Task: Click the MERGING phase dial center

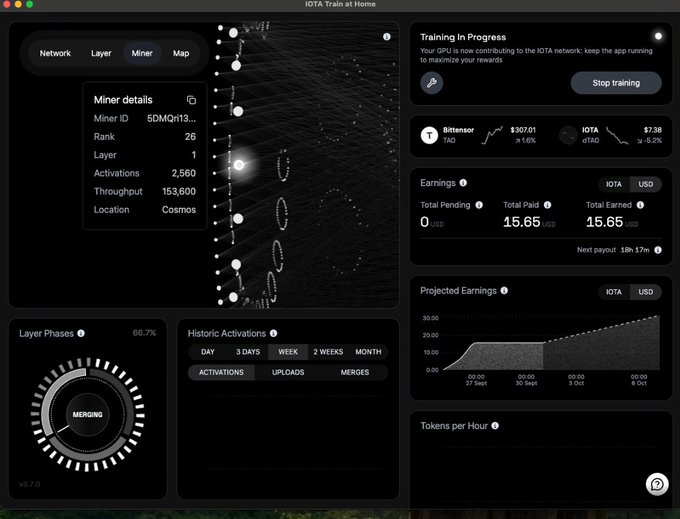Action: pos(88,415)
